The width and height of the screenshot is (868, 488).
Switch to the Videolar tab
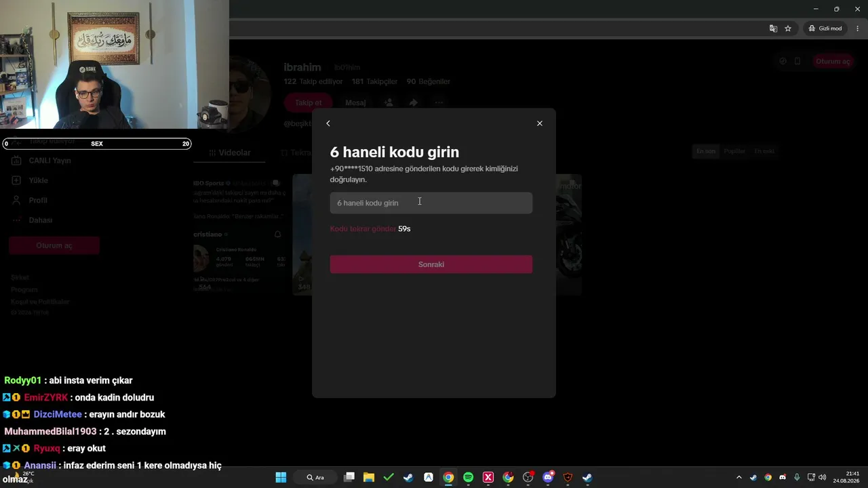230,153
